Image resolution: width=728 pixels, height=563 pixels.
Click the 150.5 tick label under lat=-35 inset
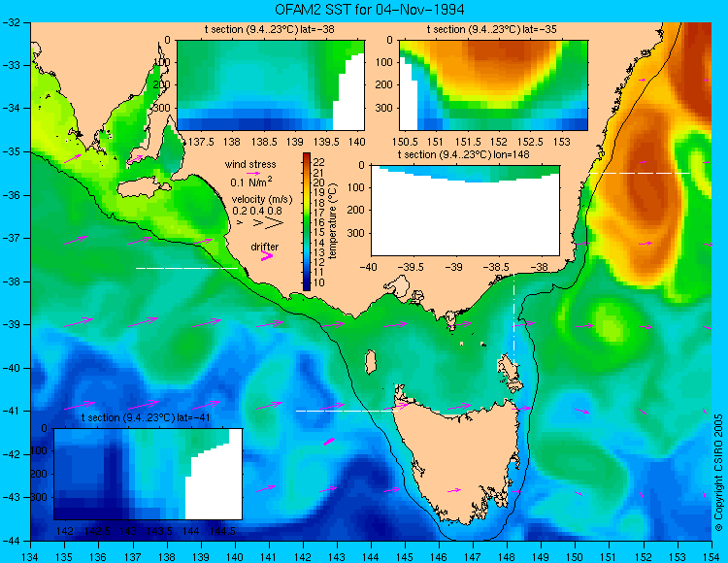click(x=406, y=142)
